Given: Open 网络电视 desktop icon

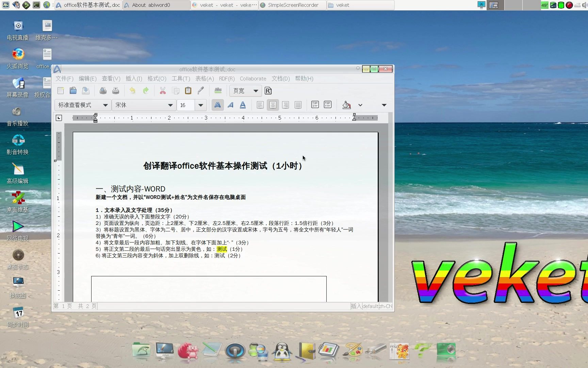Looking at the screenshot, I should click(18, 231).
